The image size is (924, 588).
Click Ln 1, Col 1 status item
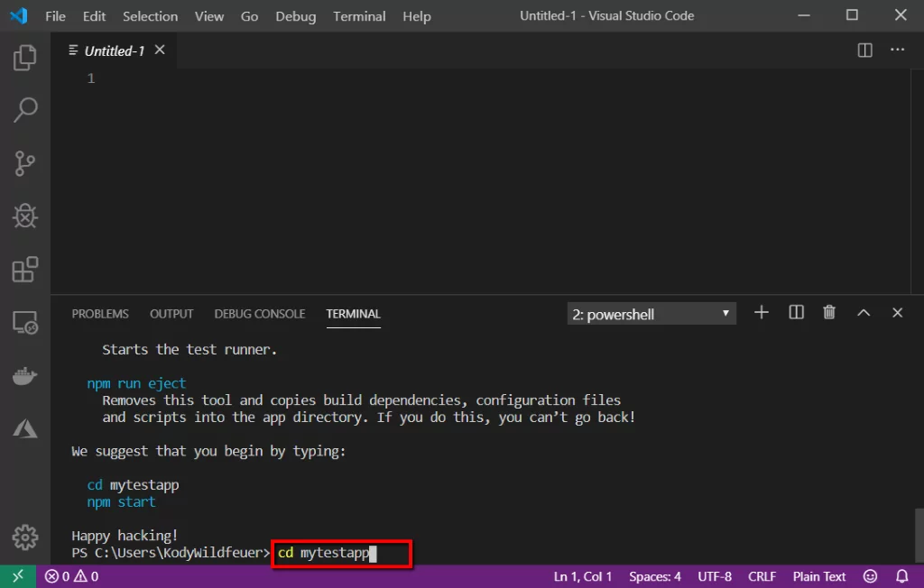tap(582, 576)
